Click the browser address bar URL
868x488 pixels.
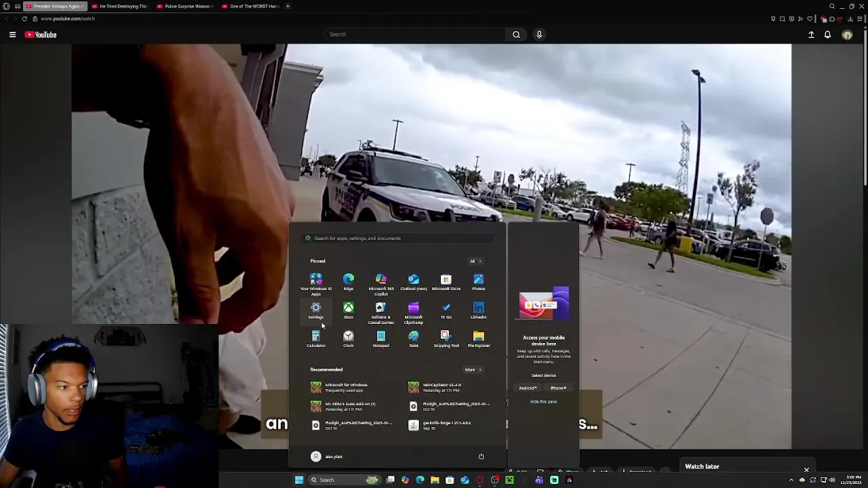point(68,18)
